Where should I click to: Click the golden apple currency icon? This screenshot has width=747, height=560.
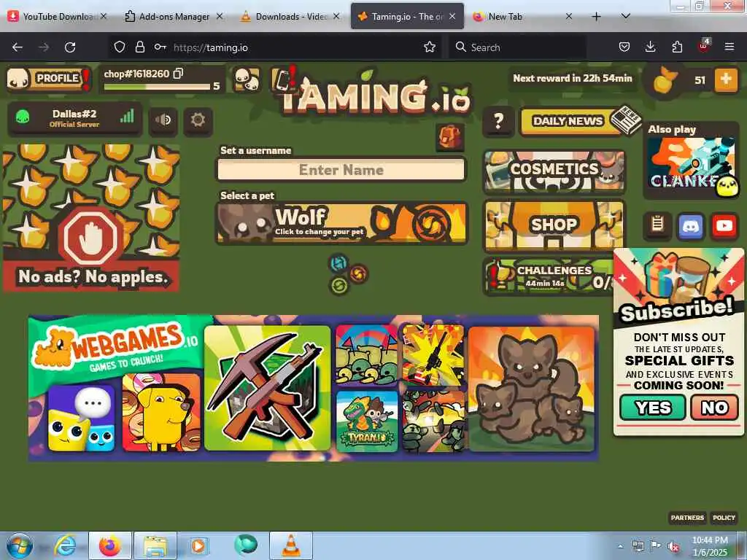(x=665, y=80)
